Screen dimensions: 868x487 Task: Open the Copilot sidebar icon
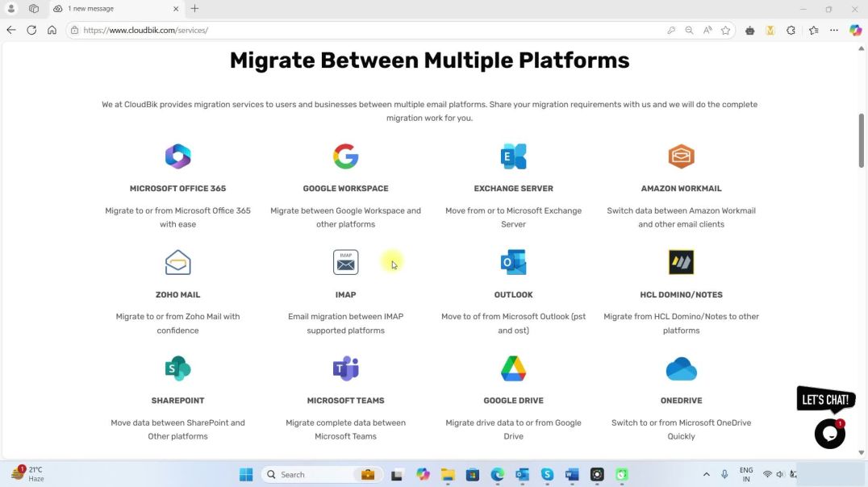point(855,31)
